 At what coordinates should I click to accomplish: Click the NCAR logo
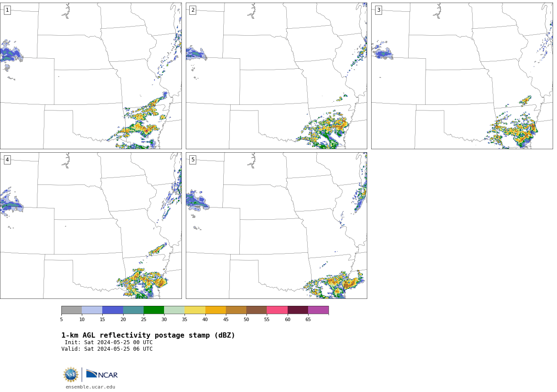point(102,374)
